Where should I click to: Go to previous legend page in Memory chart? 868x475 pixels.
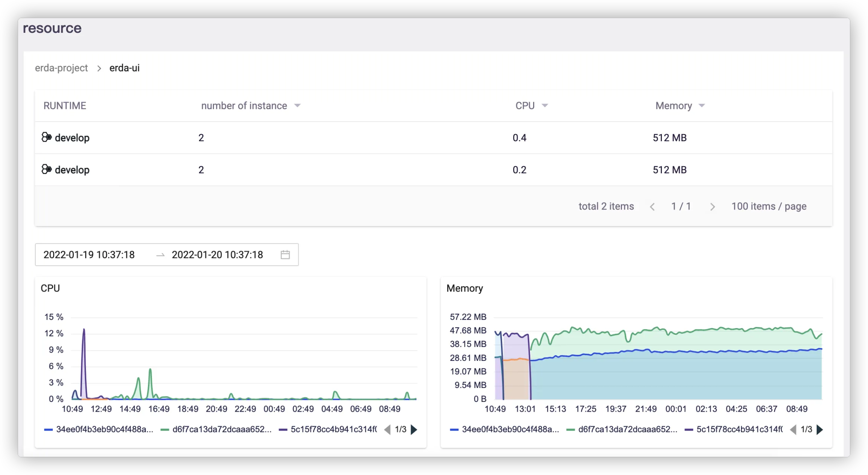pos(793,429)
